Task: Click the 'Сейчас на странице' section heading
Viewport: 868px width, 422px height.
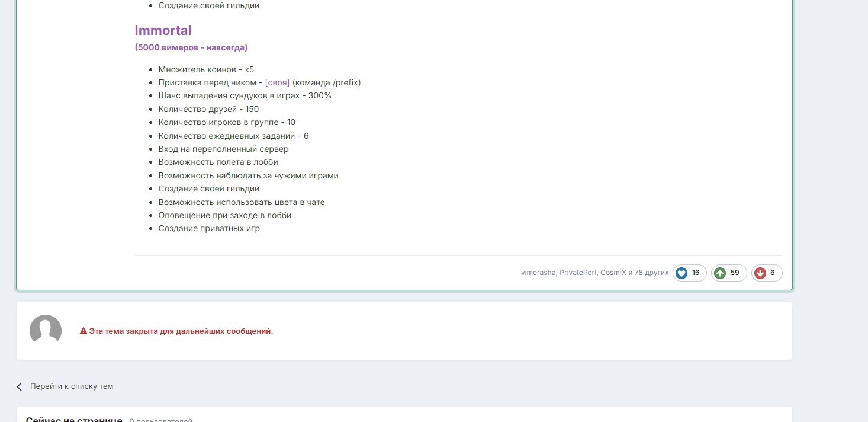Action: click(74, 418)
